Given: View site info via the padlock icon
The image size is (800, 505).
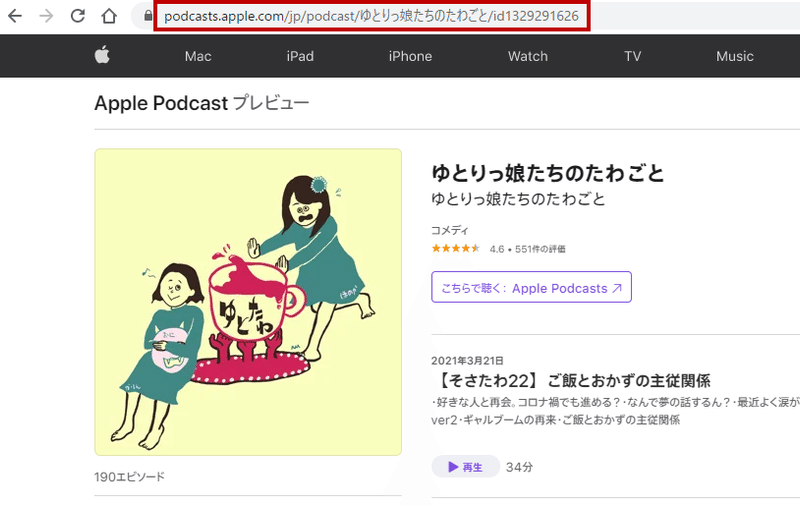Looking at the screenshot, I should 148,16.
